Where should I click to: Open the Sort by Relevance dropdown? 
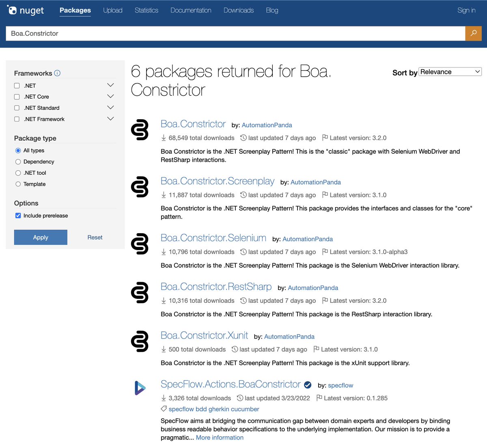(450, 72)
